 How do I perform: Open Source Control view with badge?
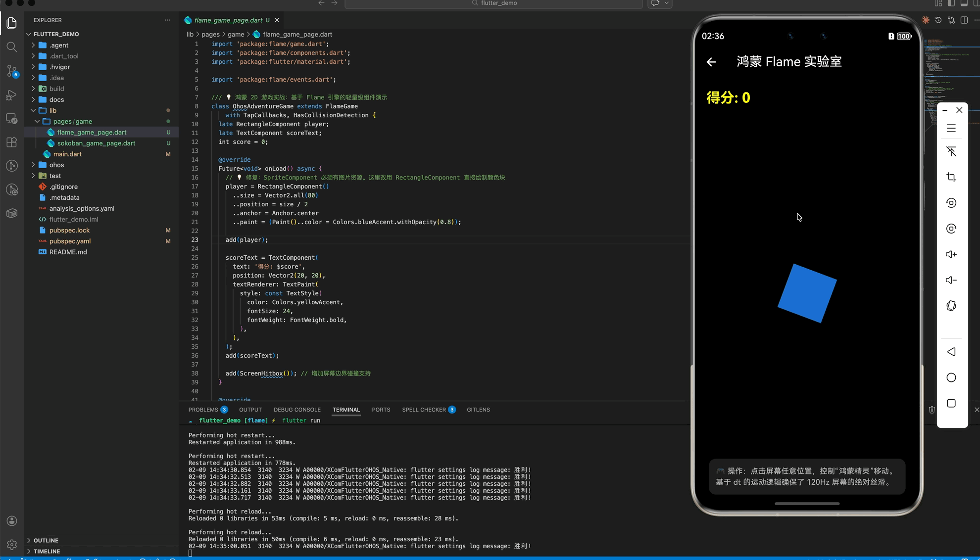pos(12,71)
